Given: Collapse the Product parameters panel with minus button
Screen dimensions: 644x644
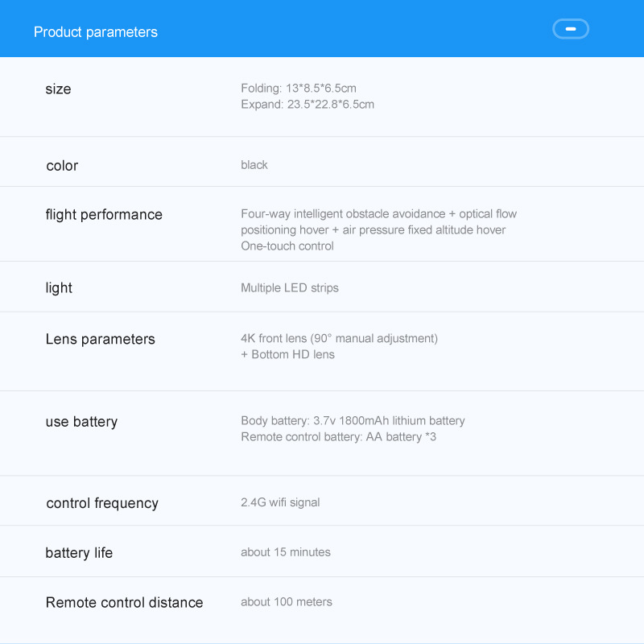Looking at the screenshot, I should click(x=571, y=29).
